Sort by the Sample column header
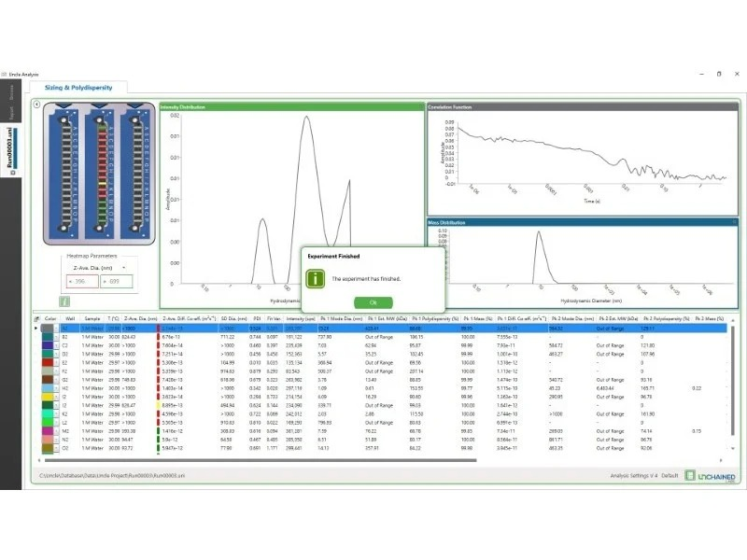This screenshot has height=560, width=747. 92,318
